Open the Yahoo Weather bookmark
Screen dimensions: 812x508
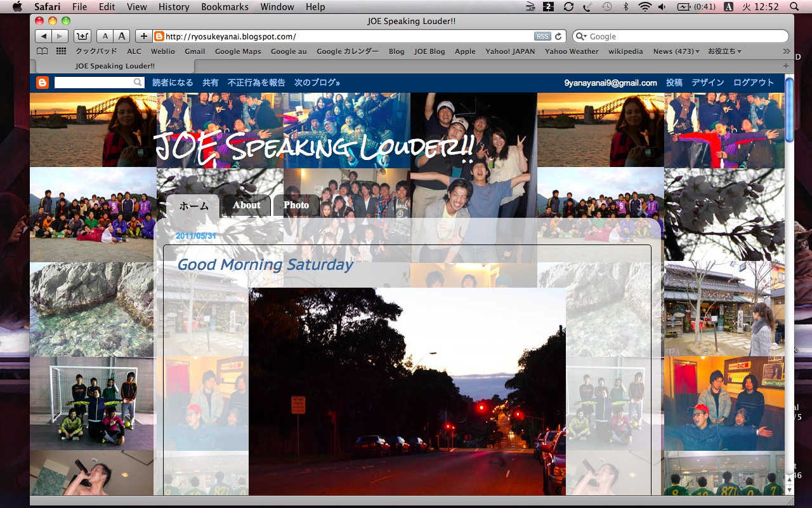pyautogui.click(x=572, y=51)
